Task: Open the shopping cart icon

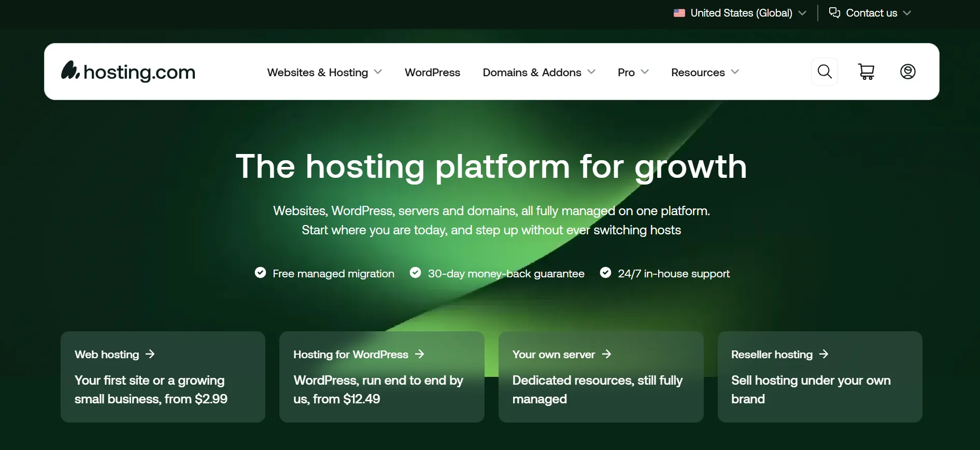Action: tap(866, 72)
